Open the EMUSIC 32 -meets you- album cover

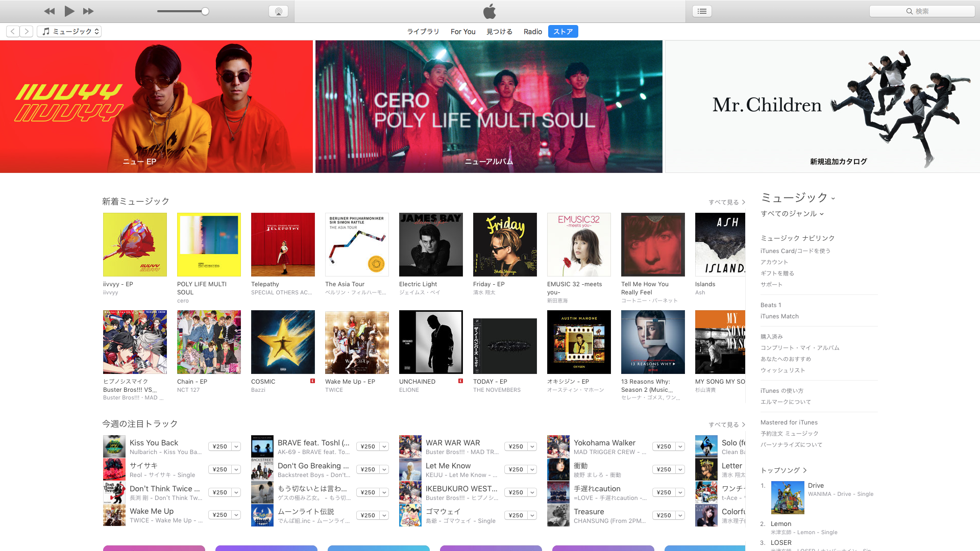click(x=579, y=245)
